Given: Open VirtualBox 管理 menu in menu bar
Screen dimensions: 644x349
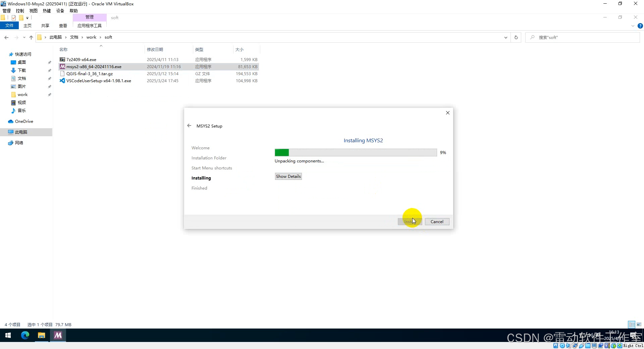Looking at the screenshot, I should coord(7,11).
